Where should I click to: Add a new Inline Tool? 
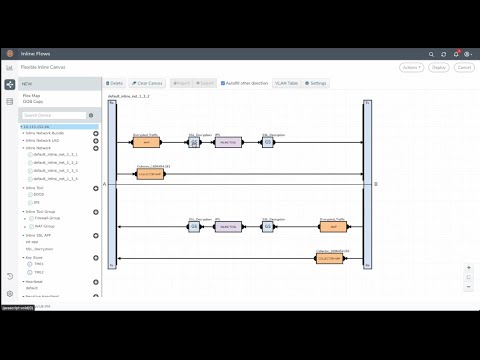(x=96, y=188)
